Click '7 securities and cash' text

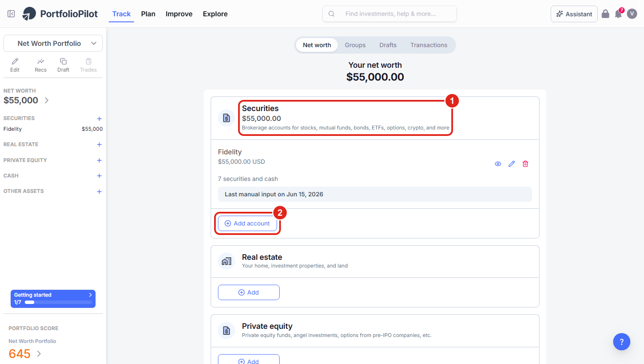coord(248,179)
